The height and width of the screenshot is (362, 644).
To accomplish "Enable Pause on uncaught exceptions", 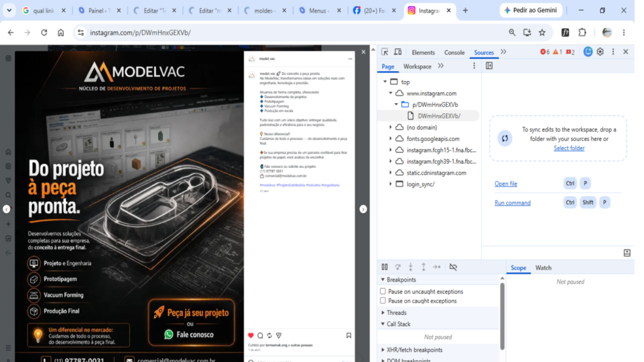I will [383, 291].
